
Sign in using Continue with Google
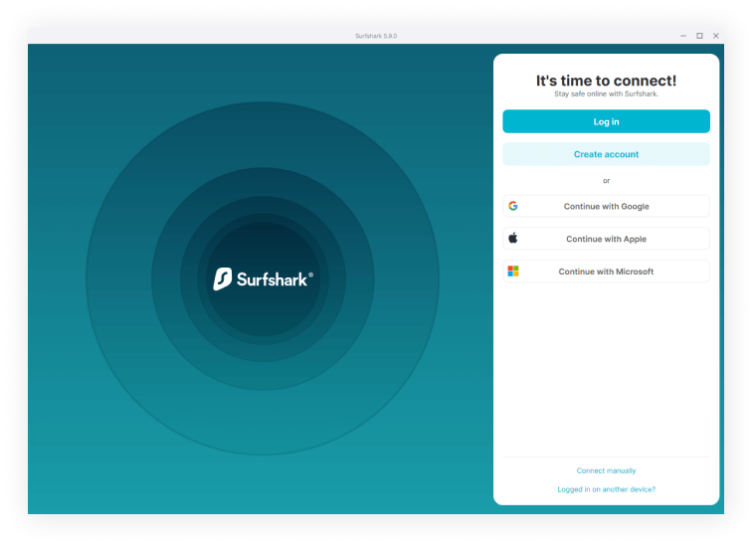pos(606,206)
